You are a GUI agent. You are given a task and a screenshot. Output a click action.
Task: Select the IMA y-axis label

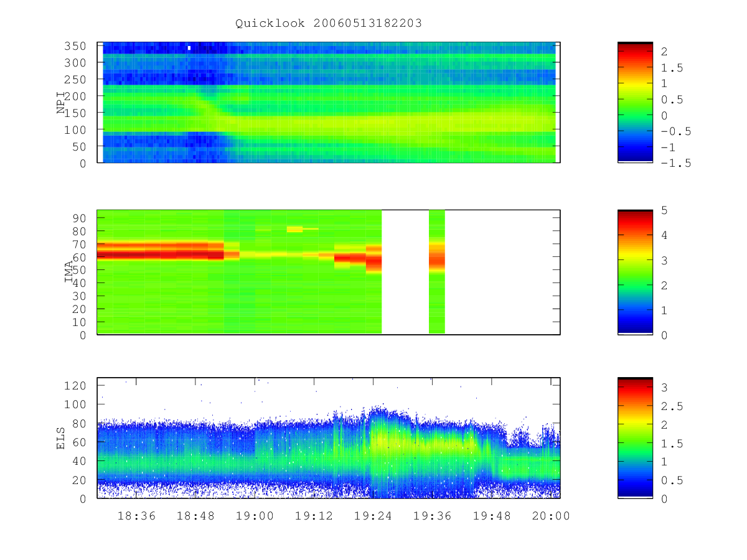tap(68, 273)
